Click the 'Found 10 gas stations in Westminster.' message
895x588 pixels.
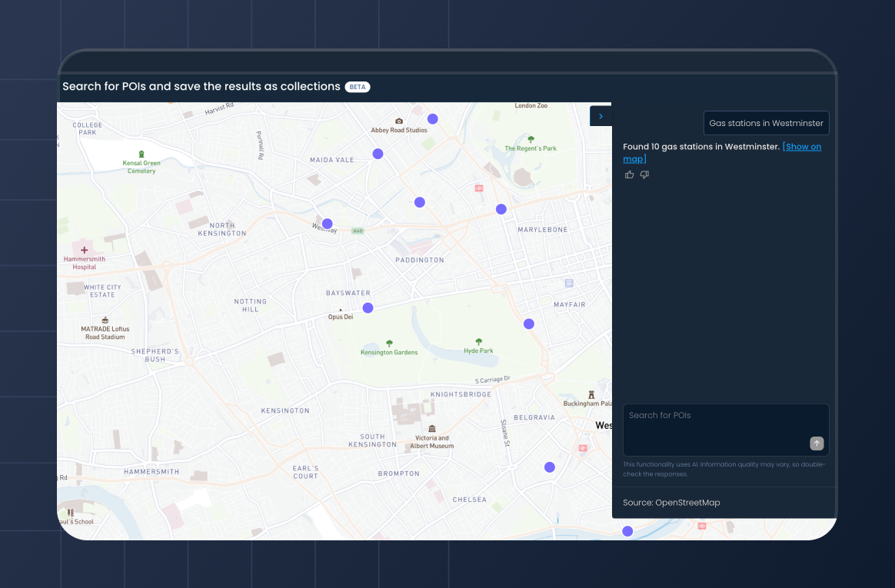tap(701, 147)
